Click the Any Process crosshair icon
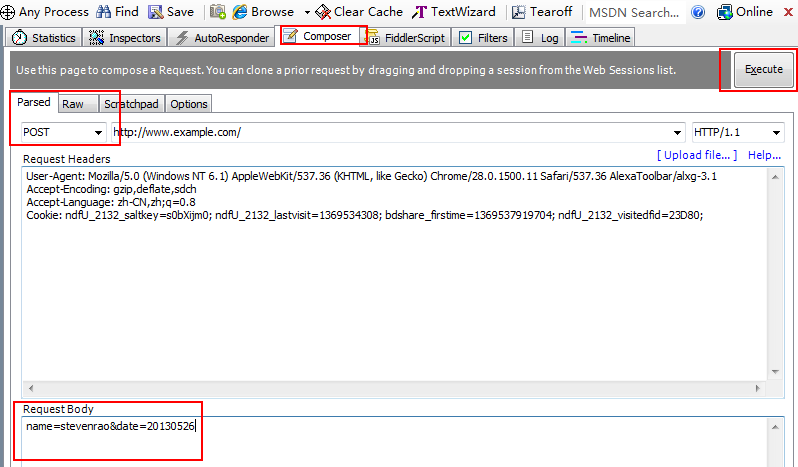798x467 pixels. coord(8,12)
